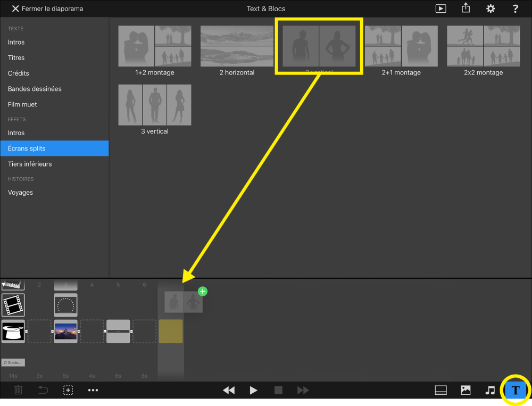
Task: Open the preview play icon in top bar
Action: pos(440,9)
